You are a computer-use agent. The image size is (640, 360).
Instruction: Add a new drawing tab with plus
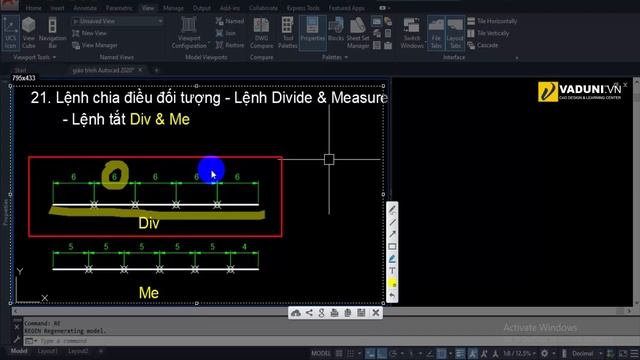click(x=156, y=70)
